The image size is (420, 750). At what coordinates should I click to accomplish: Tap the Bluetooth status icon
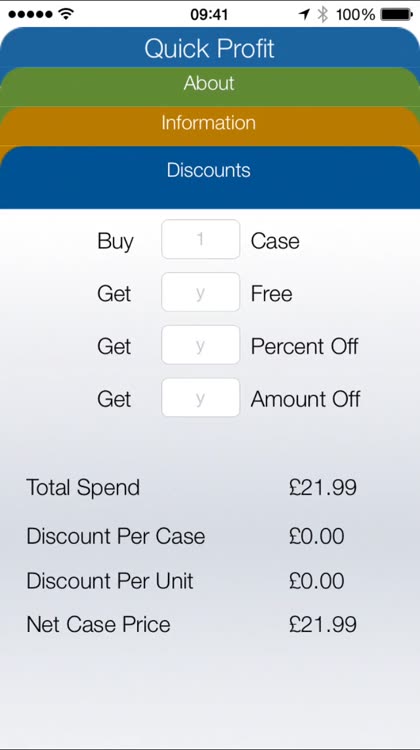(x=323, y=14)
